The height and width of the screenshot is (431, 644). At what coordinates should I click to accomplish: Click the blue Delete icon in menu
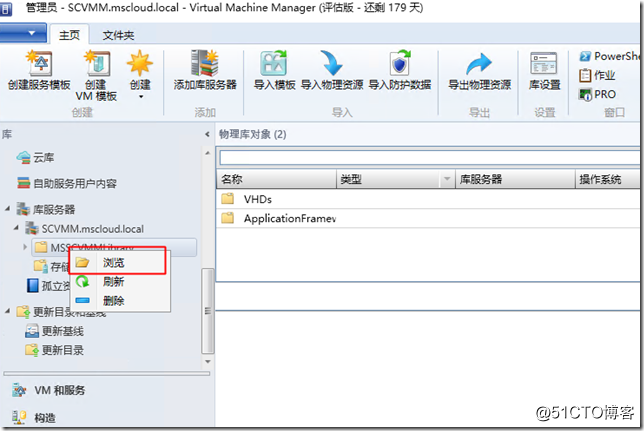83,300
